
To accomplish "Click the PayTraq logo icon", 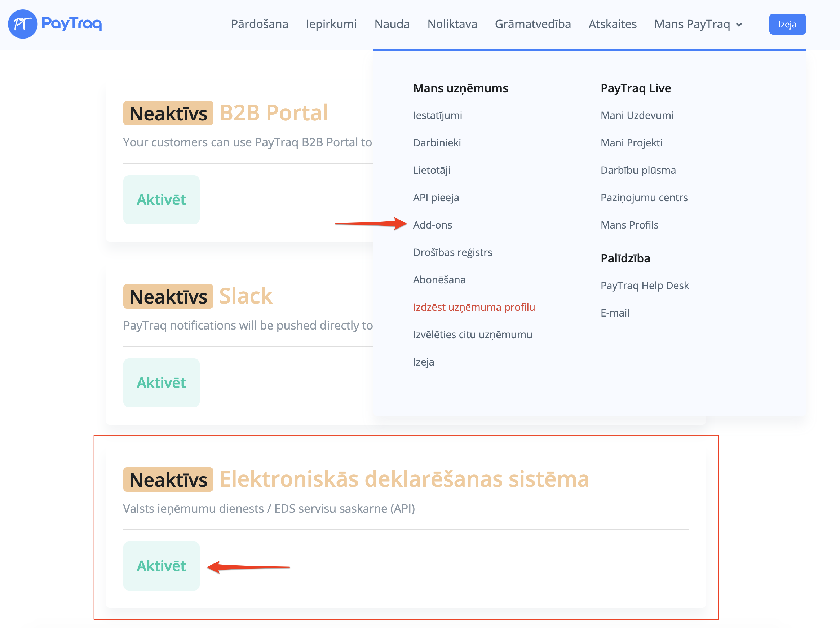I will (x=22, y=24).
